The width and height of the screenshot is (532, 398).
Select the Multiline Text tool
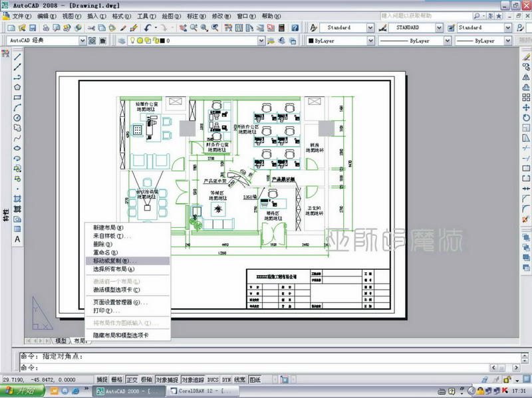[17, 239]
